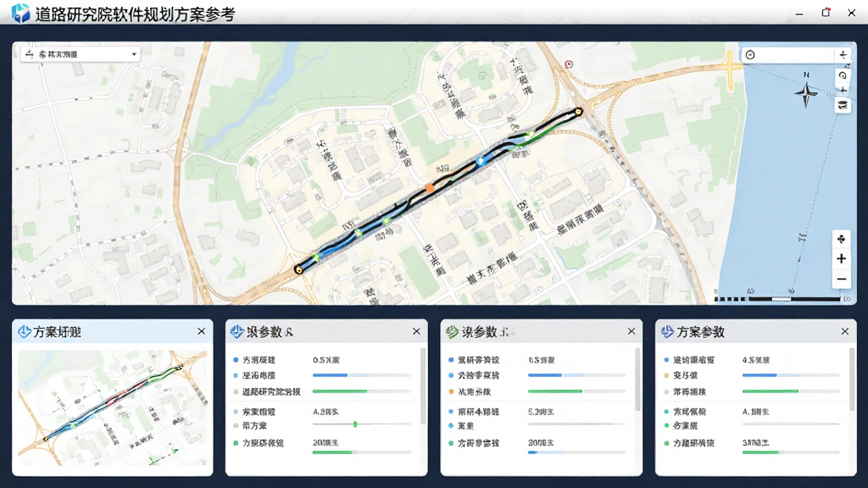The width and height of the screenshot is (868, 488).
Task: Click the 0.3 value in the green-icon panel
Action: [542, 359]
